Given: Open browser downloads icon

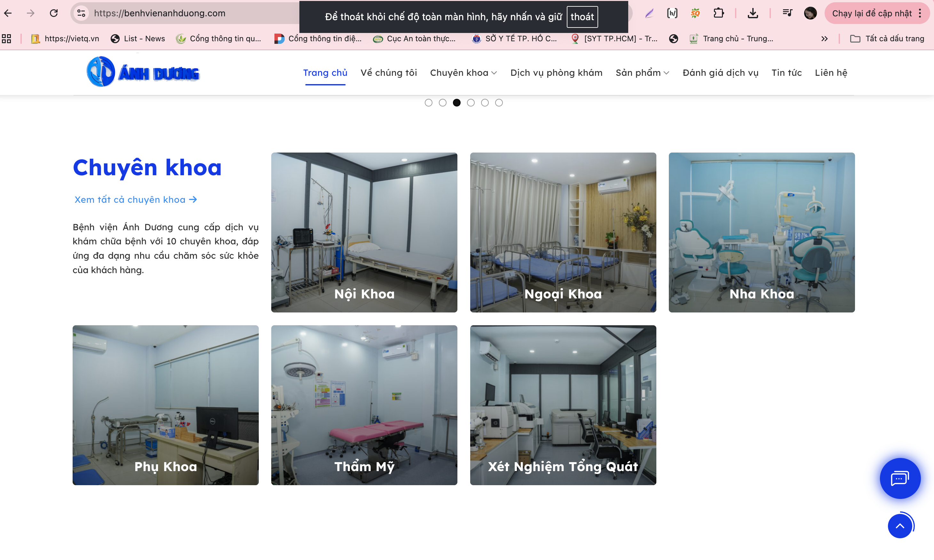Looking at the screenshot, I should [x=753, y=13].
